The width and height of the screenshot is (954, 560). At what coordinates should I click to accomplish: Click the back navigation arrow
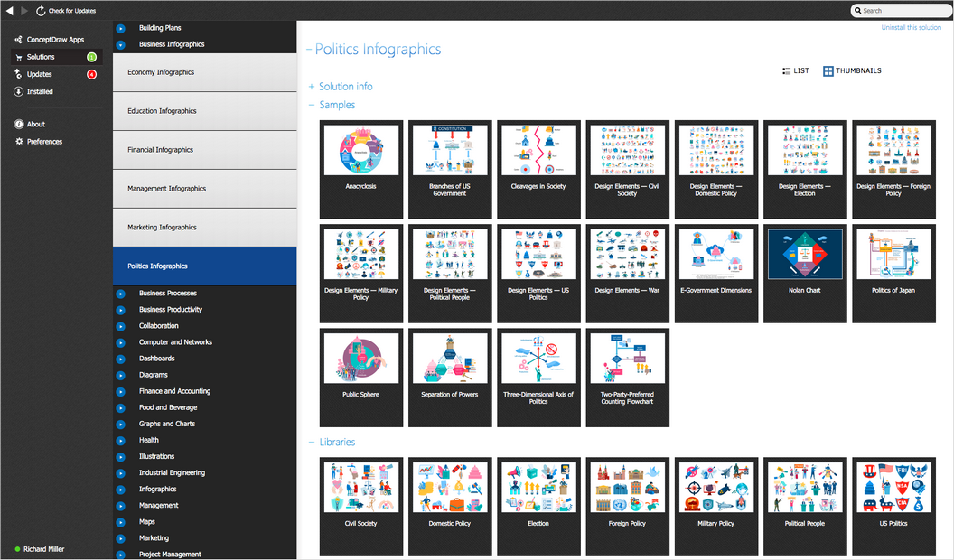tap(10, 10)
